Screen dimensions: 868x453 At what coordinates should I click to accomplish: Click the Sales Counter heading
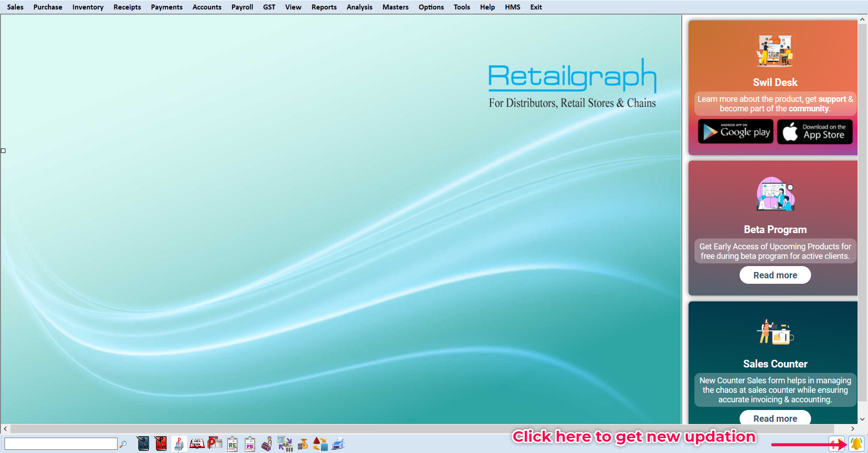point(775,364)
